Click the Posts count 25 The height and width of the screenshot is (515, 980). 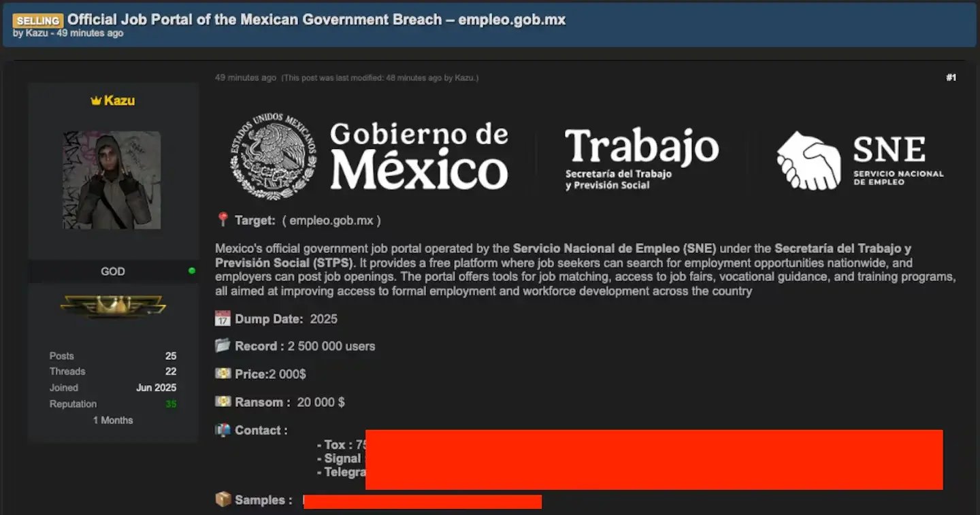coord(171,356)
